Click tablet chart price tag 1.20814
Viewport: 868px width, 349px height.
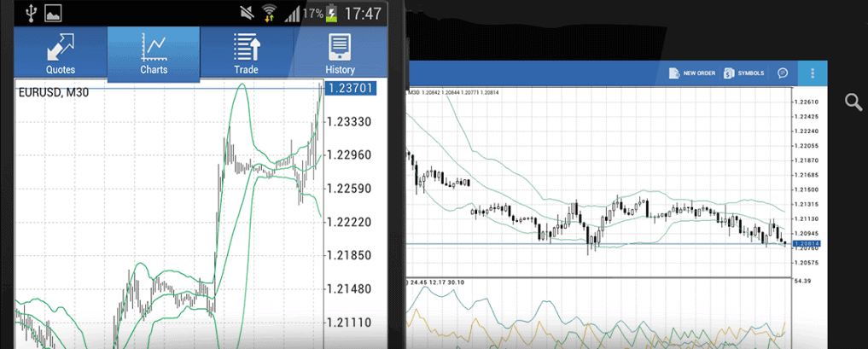pyautogui.click(x=806, y=243)
